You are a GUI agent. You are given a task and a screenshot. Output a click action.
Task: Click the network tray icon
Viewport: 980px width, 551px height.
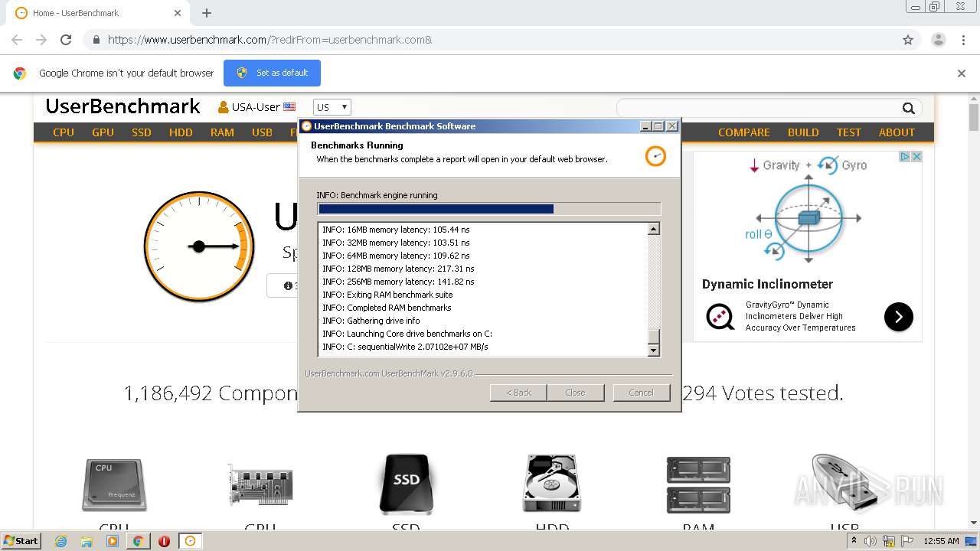pyautogui.click(x=888, y=541)
